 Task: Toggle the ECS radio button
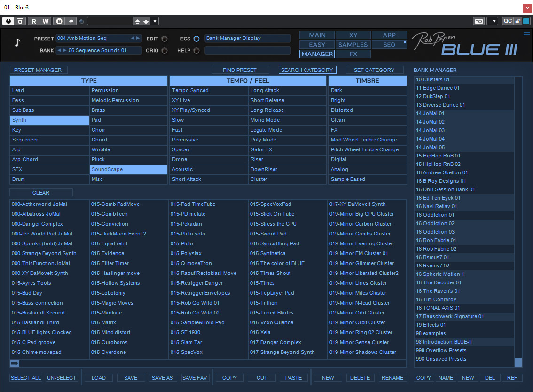(x=196, y=39)
